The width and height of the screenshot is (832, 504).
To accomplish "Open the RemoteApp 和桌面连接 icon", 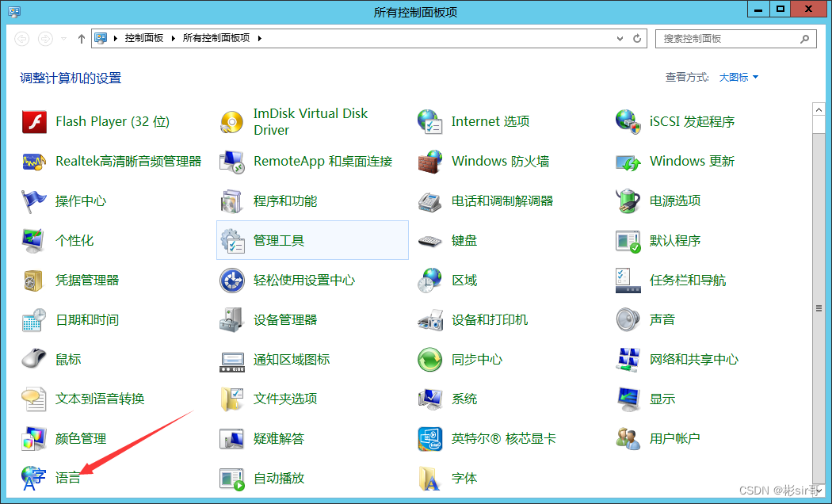I will 232,162.
